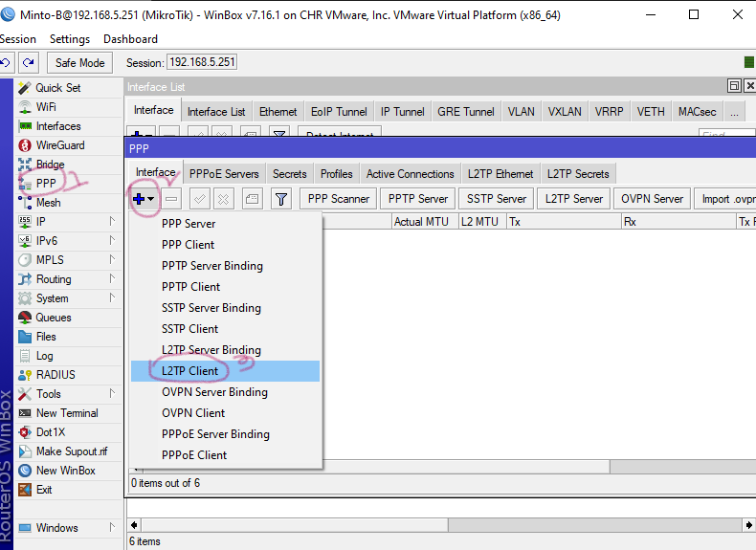Choose PPTP Client in the add menu
The image size is (756, 550).
[x=225, y=287]
